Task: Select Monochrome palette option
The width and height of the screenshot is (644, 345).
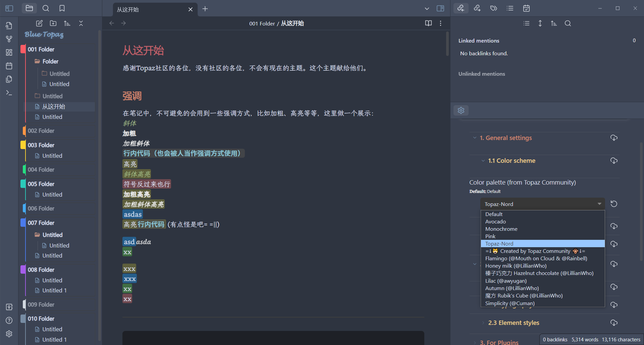Action: 542,229
